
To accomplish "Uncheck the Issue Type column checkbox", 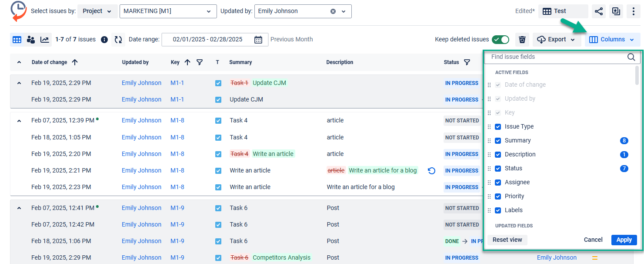I will pyautogui.click(x=498, y=127).
